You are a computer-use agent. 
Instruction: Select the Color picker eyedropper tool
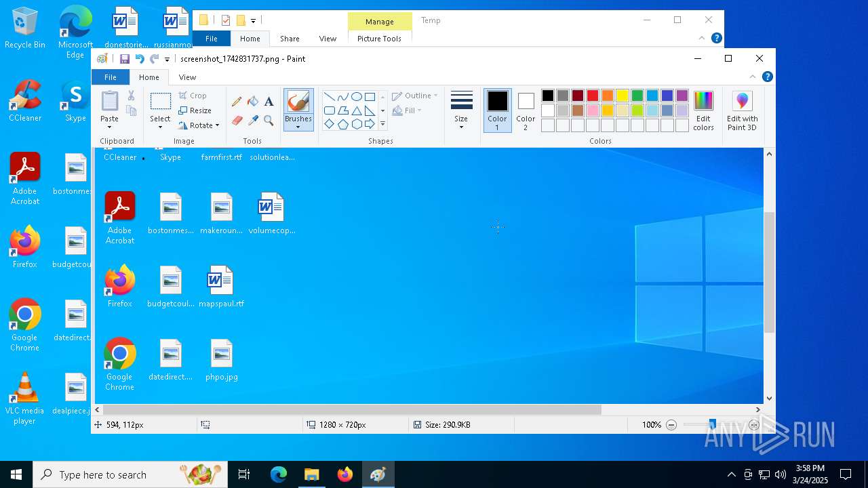[253, 121]
